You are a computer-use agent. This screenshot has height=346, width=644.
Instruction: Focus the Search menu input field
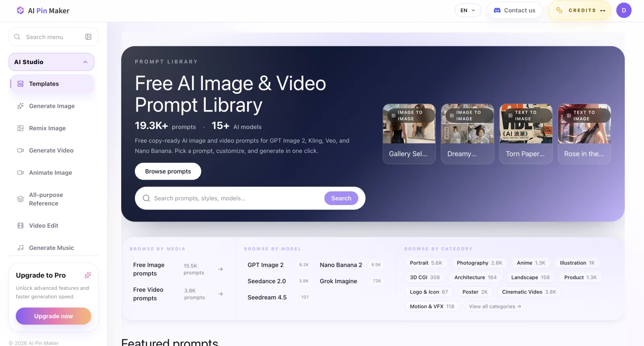(54, 37)
